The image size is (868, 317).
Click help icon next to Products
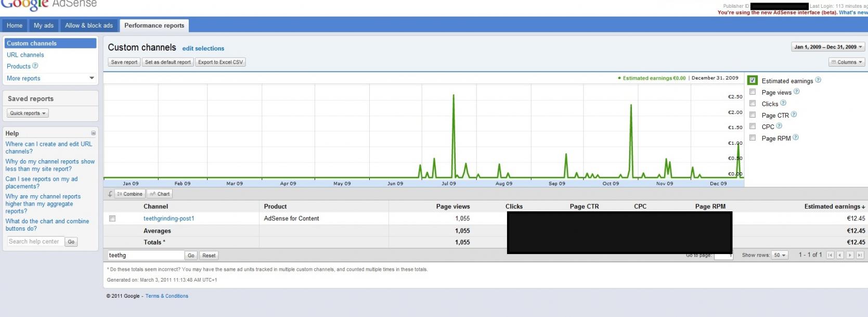35,66
